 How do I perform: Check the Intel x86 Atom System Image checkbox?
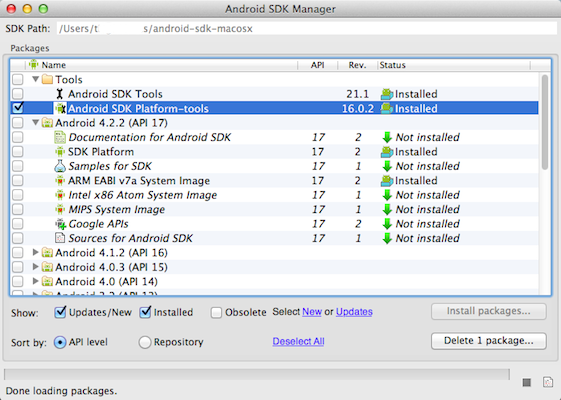tap(18, 195)
